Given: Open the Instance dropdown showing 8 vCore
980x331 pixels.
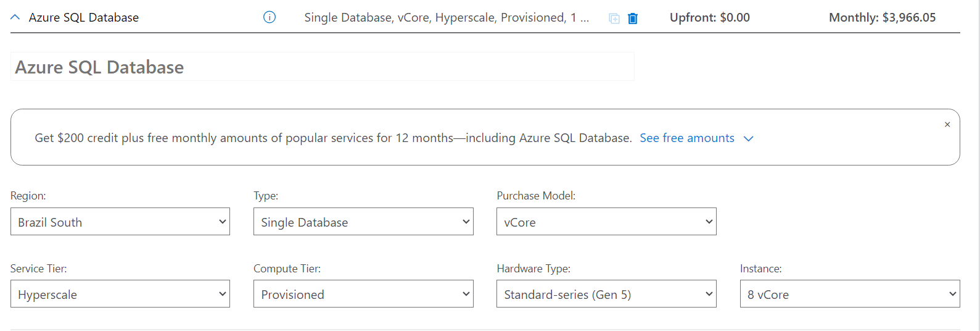Looking at the screenshot, I should tap(849, 294).
